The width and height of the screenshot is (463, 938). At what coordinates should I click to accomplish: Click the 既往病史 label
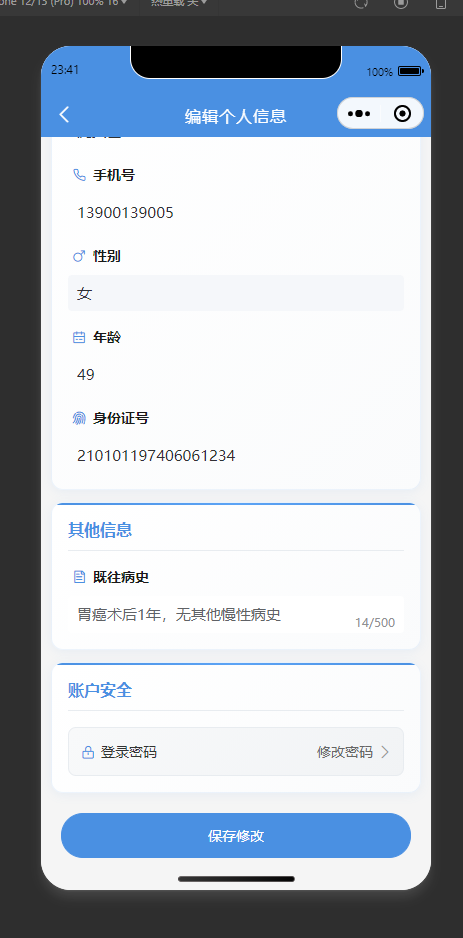(121, 577)
